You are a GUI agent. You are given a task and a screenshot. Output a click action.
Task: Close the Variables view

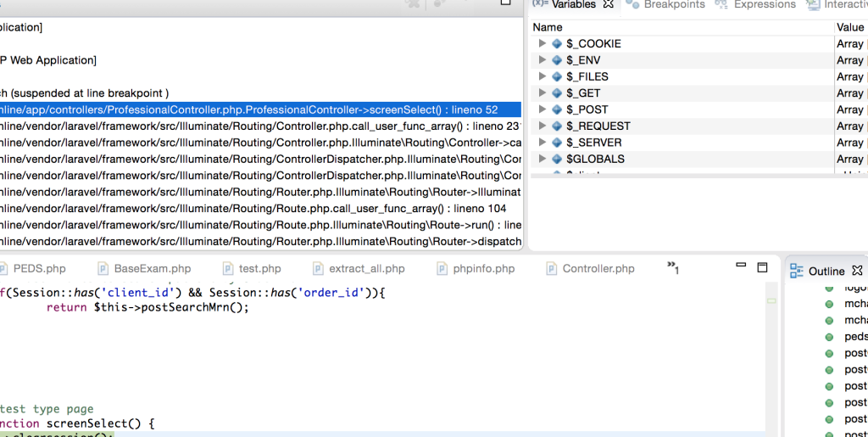coord(608,4)
